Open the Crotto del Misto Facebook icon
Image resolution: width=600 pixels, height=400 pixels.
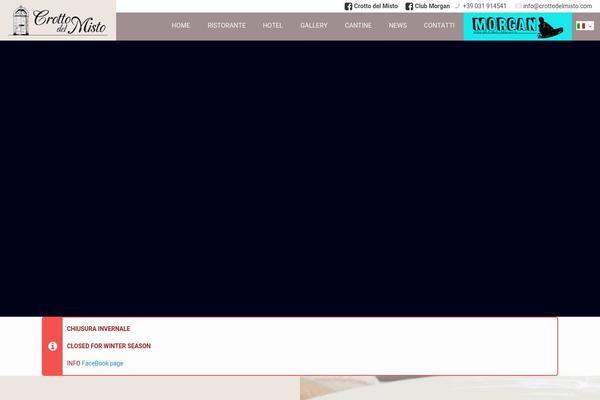(348, 6)
